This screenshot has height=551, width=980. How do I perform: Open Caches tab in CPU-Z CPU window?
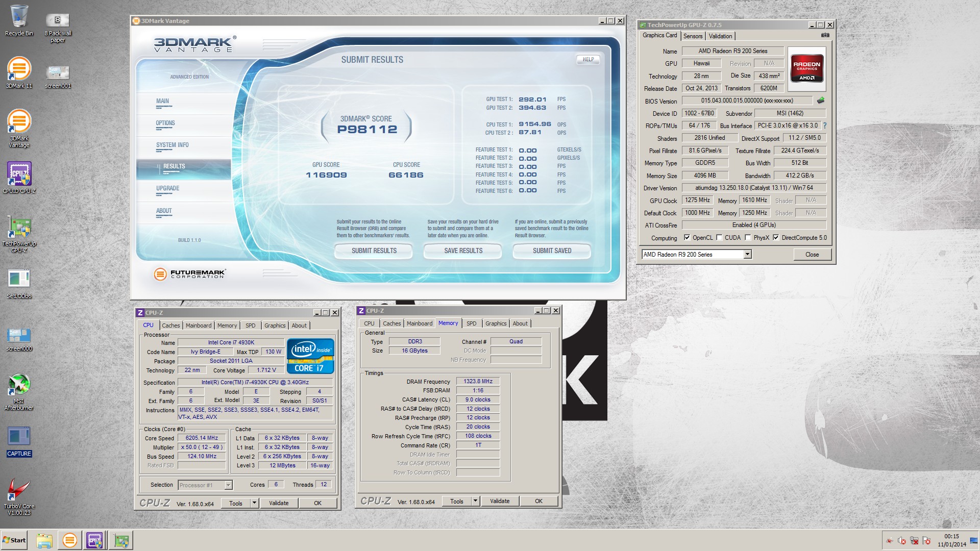click(170, 325)
